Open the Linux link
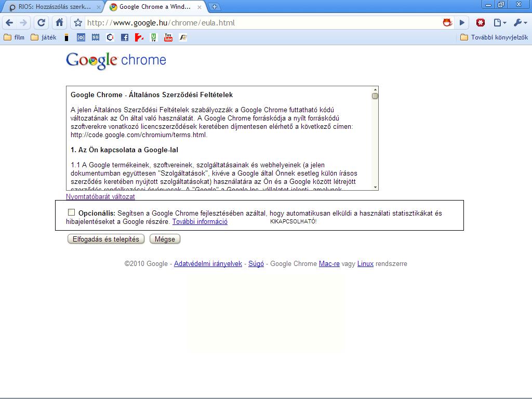The width and height of the screenshot is (532, 399). (365, 263)
